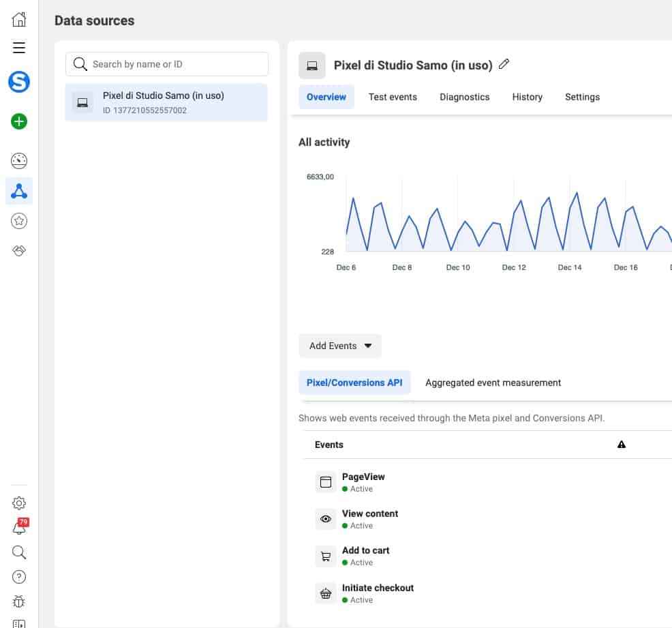
Task: Click the Dec 6 label on chart axis
Action: (346, 267)
